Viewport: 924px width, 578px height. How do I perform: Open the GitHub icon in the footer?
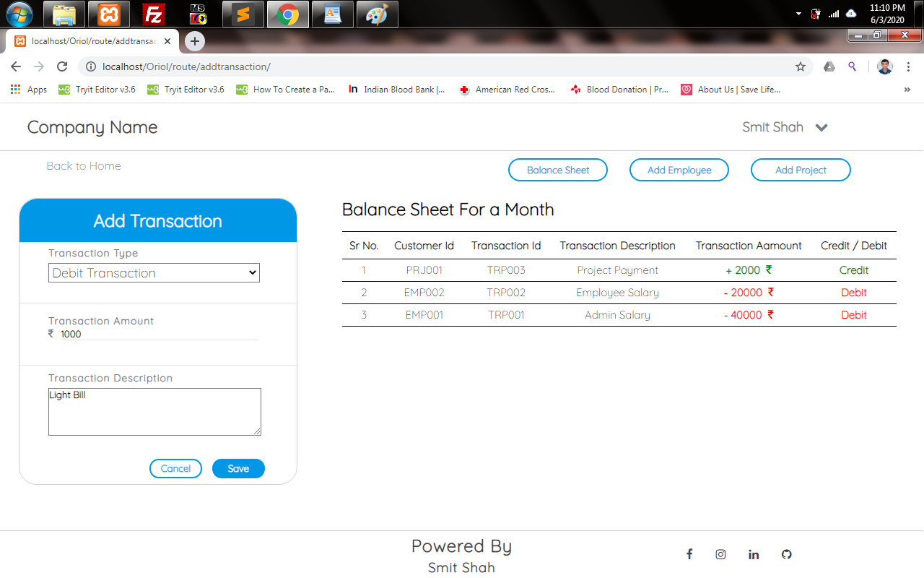click(787, 554)
